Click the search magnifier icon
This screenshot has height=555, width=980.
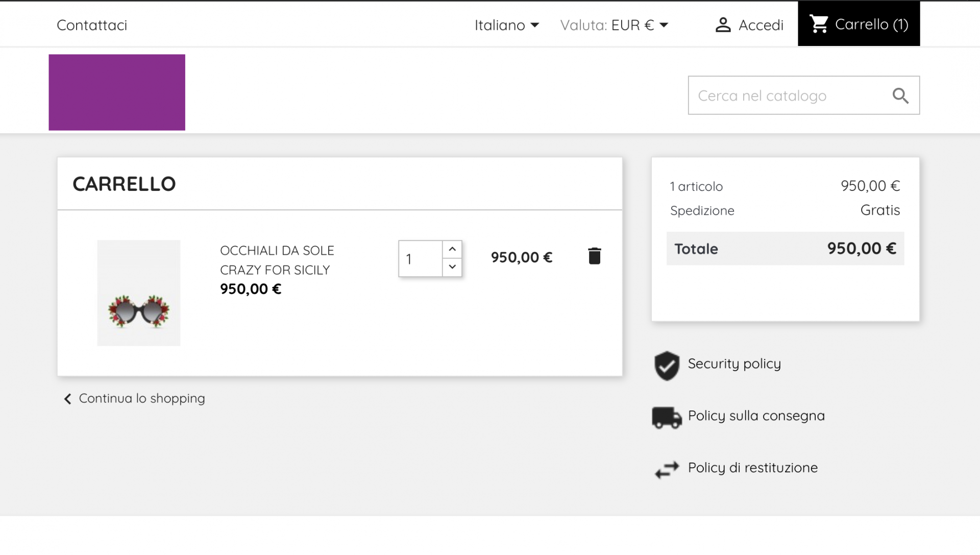coord(900,95)
